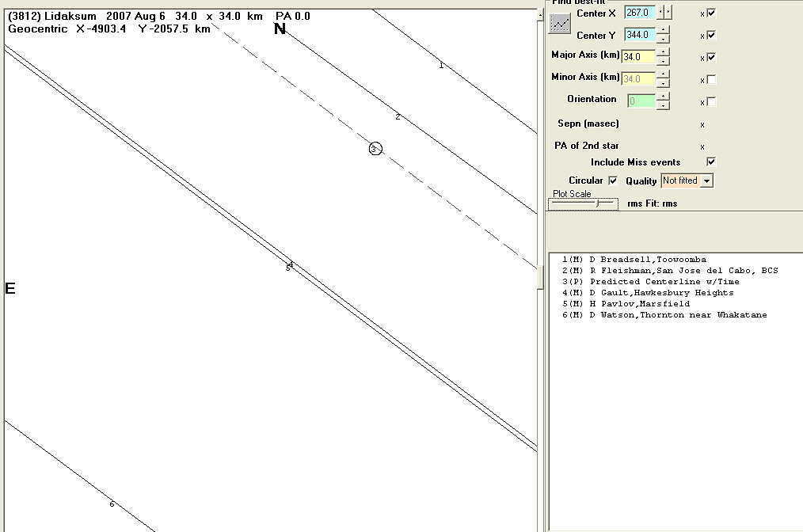This screenshot has width=803, height=532.
Task: Select observer row 2 R Fleishman, San Jose del Cabo
Action: tap(670, 270)
